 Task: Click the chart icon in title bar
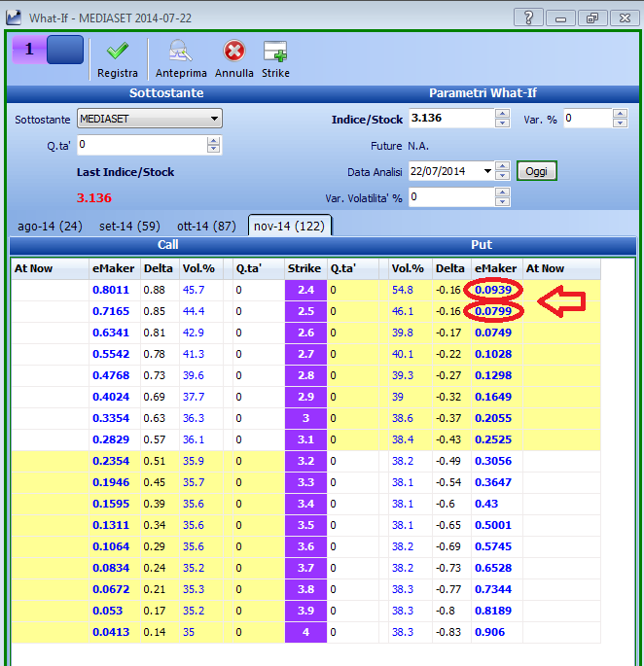coord(14,18)
